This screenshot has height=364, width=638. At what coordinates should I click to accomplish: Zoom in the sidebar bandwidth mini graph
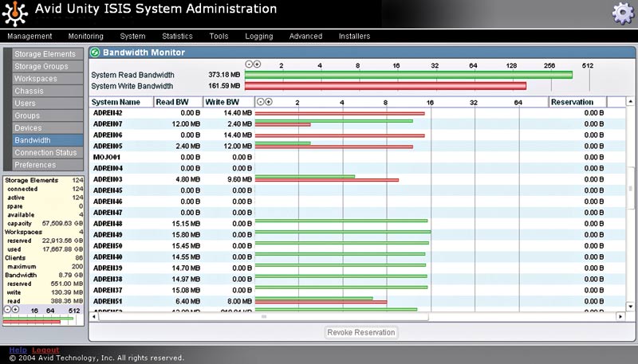coord(15,310)
